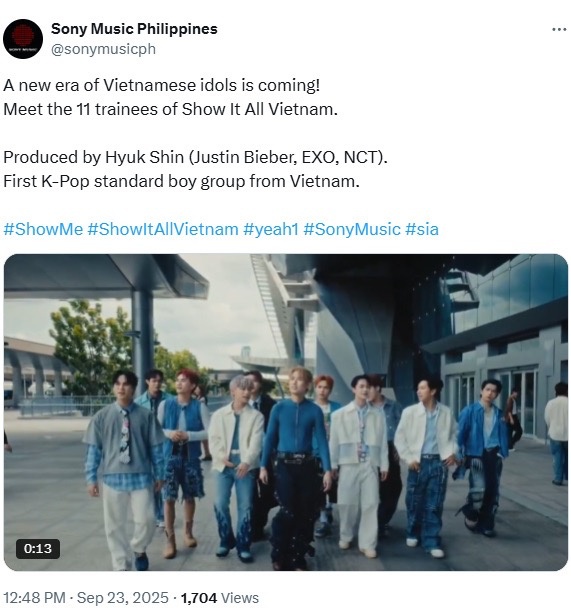Image resolution: width=571 pixels, height=614 pixels.
Task: View the 1,704 Views count
Action: point(220,598)
